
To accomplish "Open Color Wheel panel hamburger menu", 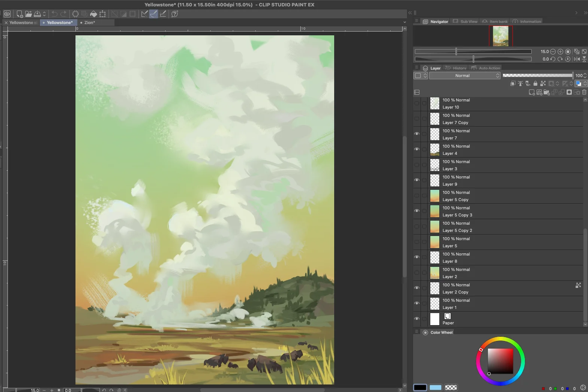I will click(x=416, y=331).
